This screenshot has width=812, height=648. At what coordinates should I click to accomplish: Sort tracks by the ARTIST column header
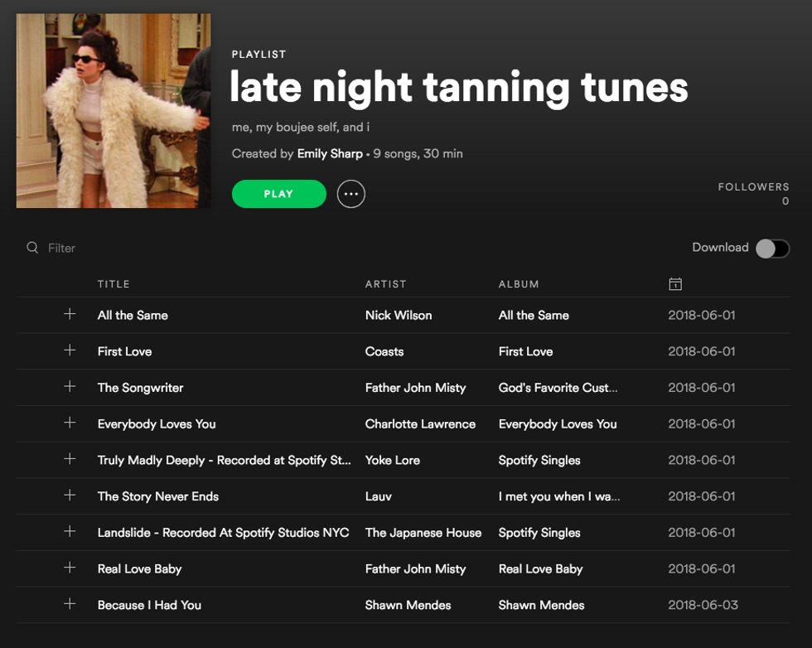point(385,284)
